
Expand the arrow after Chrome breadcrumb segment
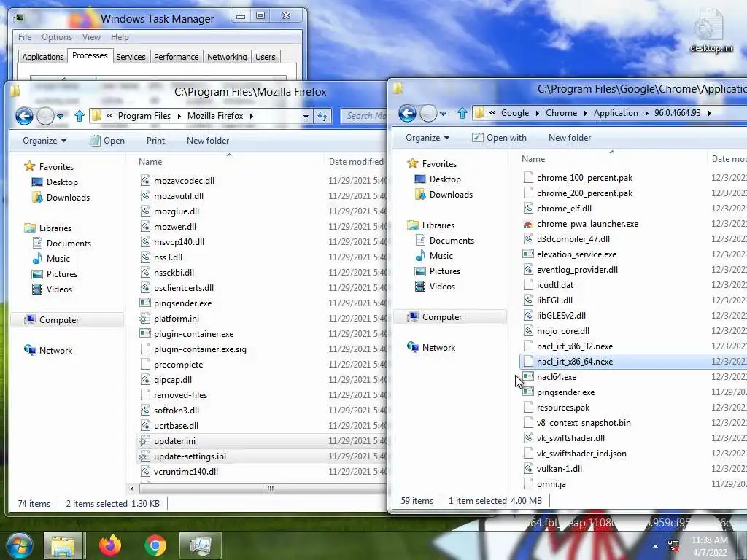(x=585, y=113)
